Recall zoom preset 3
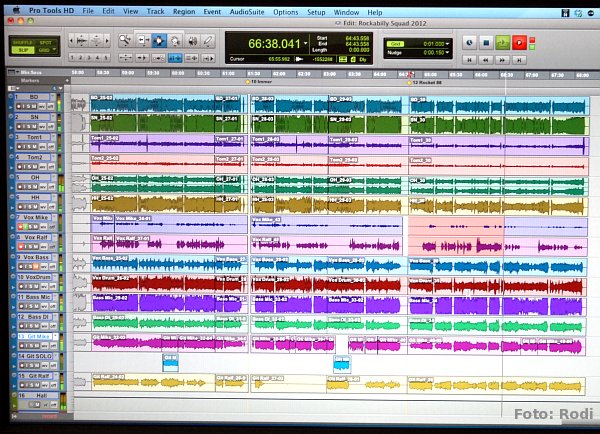 [89, 58]
